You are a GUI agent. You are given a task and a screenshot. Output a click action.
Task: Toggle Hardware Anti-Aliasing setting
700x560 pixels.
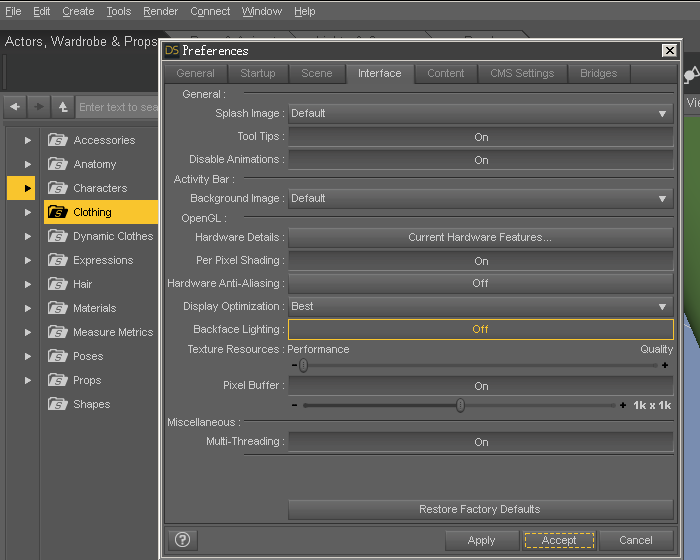[x=481, y=283]
